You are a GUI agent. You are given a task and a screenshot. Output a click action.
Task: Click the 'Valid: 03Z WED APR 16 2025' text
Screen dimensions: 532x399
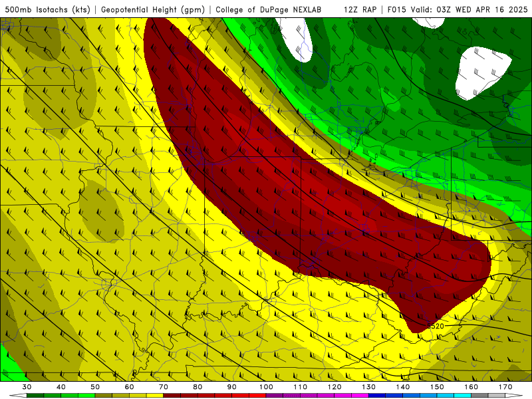coord(469,10)
